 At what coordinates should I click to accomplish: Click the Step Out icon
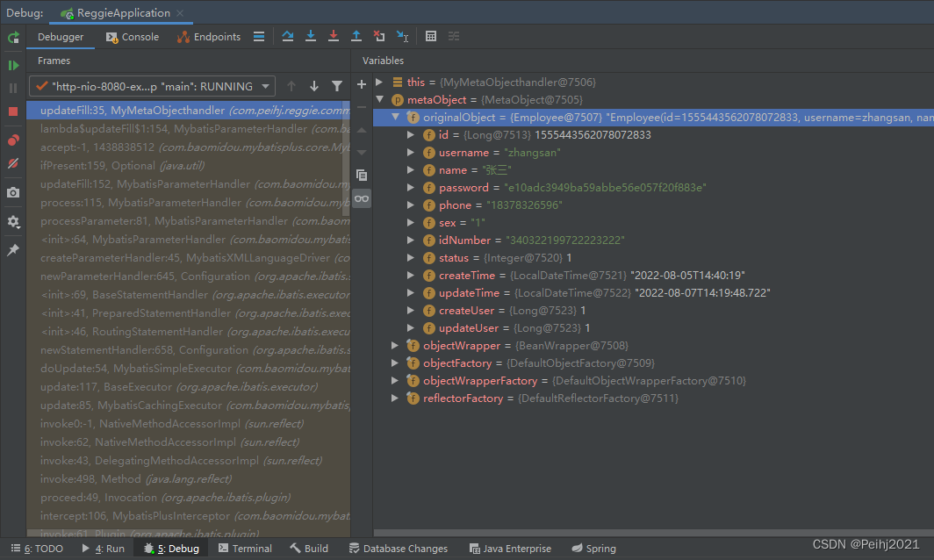(356, 37)
